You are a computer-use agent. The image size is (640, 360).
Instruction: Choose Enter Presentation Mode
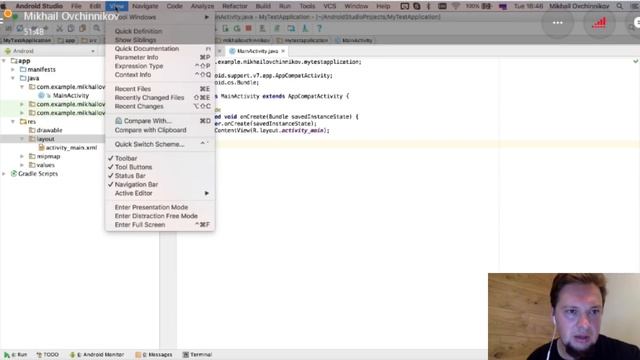click(160, 207)
